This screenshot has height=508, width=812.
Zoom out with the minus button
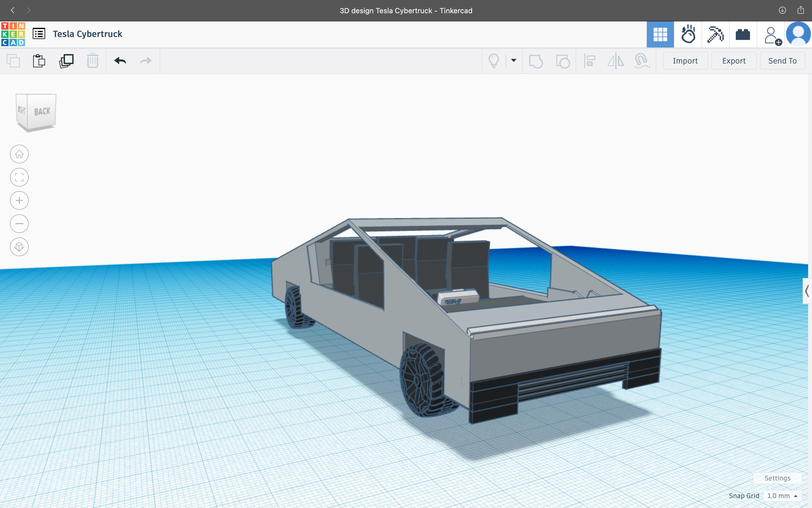point(19,224)
